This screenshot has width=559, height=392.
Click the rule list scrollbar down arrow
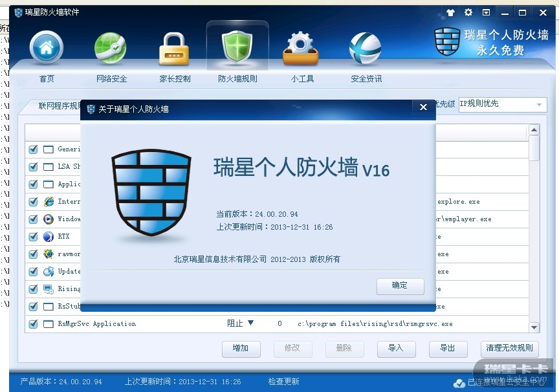click(x=534, y=327)
